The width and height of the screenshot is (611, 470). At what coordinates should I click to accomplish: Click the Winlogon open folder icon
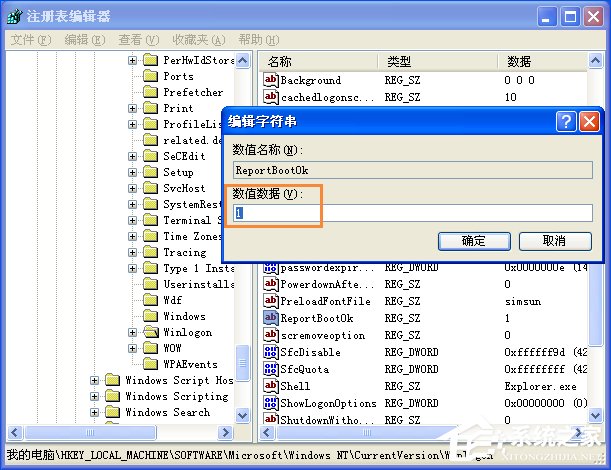pos(150,332)
